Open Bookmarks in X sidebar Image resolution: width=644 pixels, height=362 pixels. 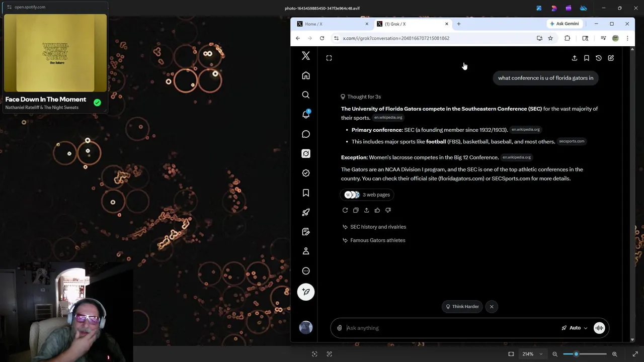click(x=306, y=193)
